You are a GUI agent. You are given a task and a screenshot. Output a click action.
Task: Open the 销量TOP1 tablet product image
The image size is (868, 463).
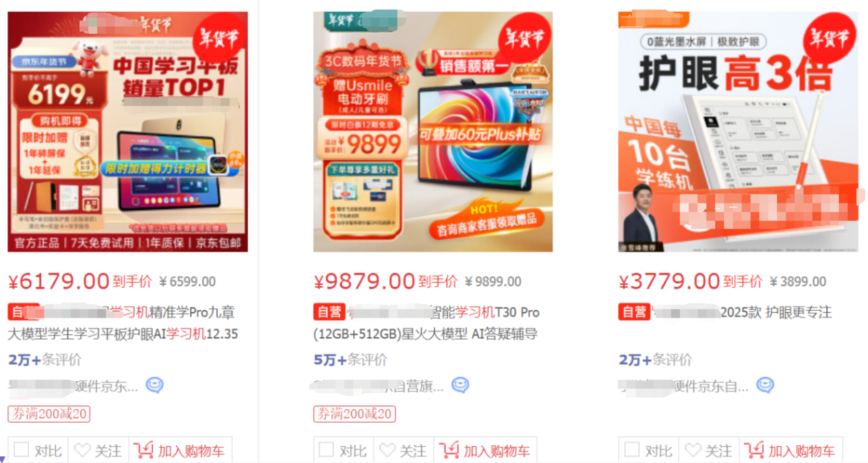point(128,132)
